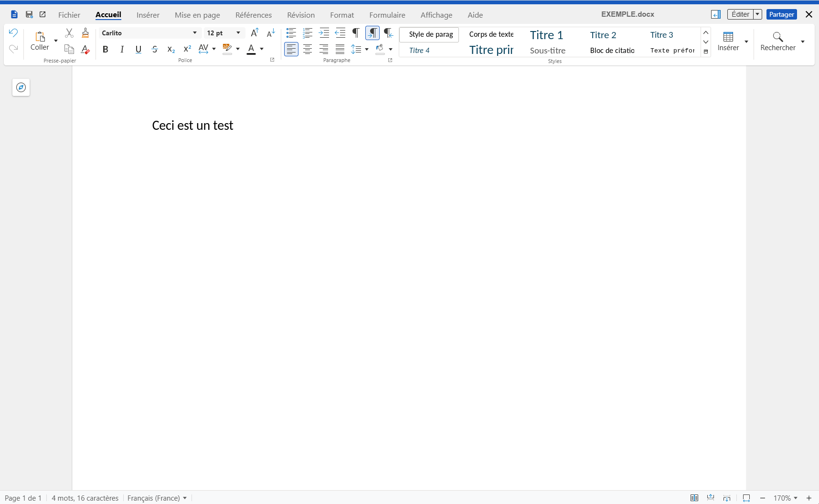The height and width of the screenshot is (504, 819).
Task: Clear direct formatting with eraser icon
Action: [x=85, y=49]
